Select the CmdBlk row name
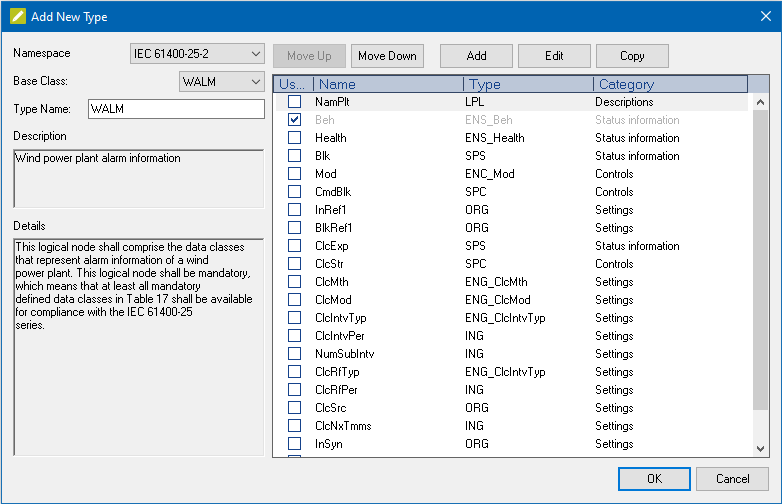782x504 pixels. [x=333, y=191]
